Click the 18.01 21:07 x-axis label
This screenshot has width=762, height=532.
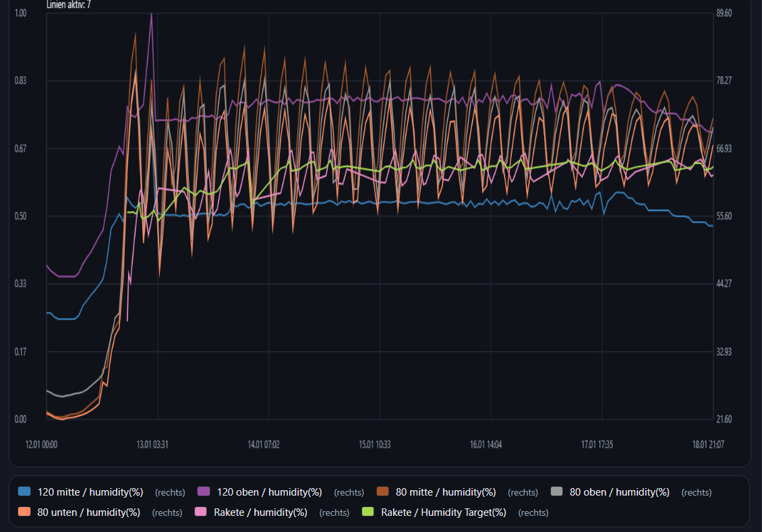click(708, 445)
